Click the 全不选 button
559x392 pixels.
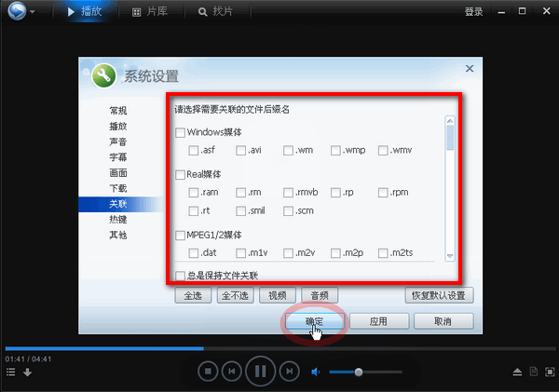236,295
